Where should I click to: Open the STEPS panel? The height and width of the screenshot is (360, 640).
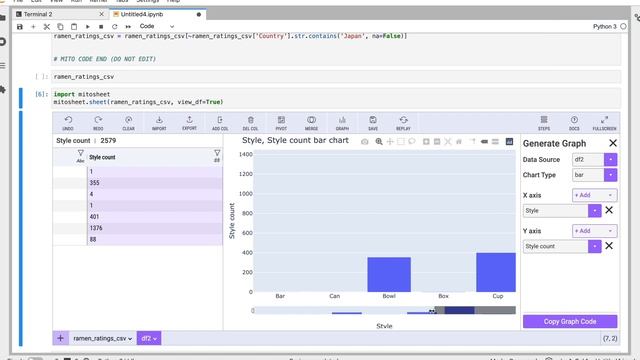(x=544, y=122)
